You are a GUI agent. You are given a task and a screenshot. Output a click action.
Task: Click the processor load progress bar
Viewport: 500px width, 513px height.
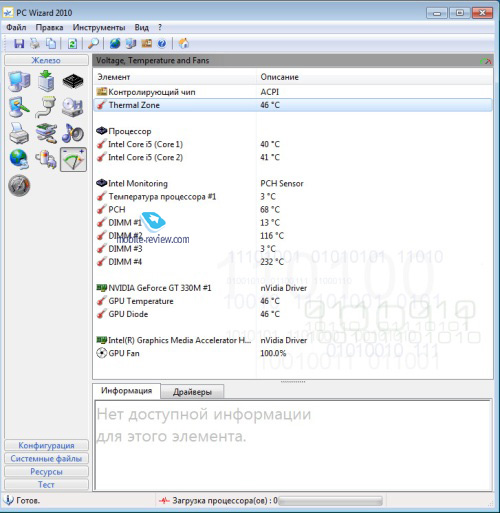(x=330, y=500)
